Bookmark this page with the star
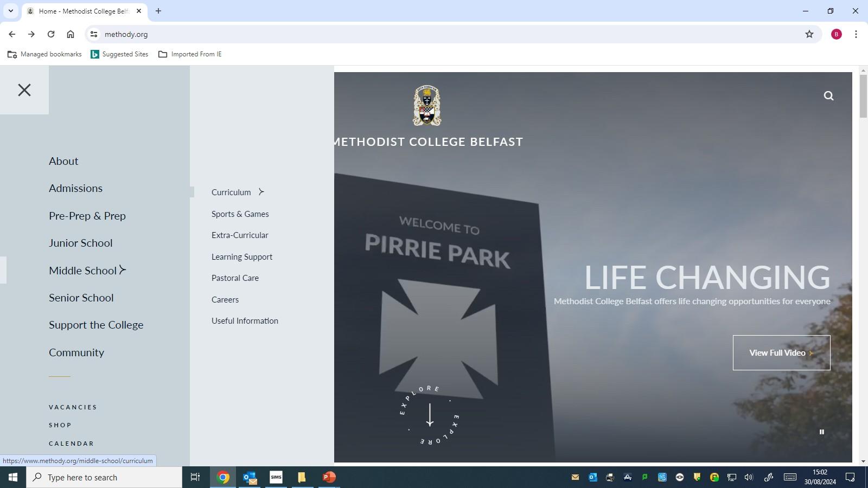The width and height of the screenshot is (868, 488). coord(809,34)
